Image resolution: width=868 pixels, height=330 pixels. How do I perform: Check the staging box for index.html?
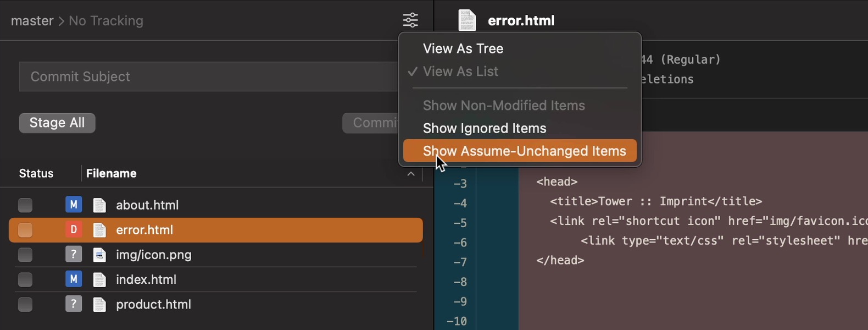[25, 280]
